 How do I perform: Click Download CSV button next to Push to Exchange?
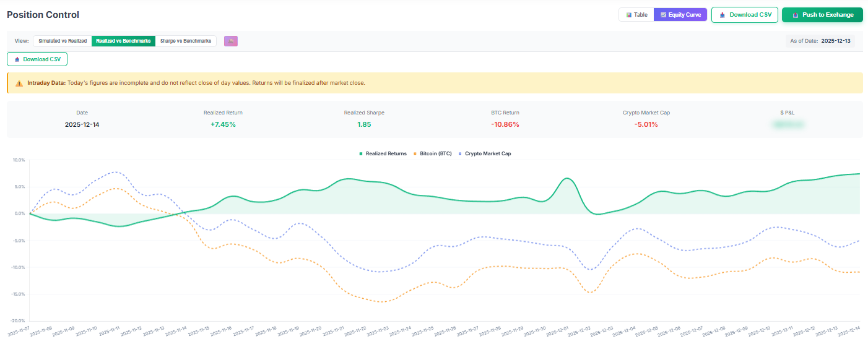pos(745,15)
